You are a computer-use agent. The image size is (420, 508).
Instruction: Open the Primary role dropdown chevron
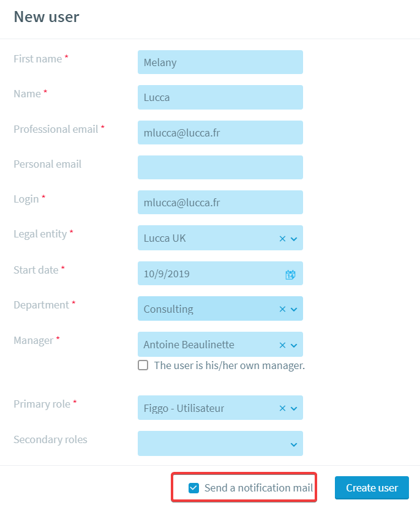click(294, 409)
